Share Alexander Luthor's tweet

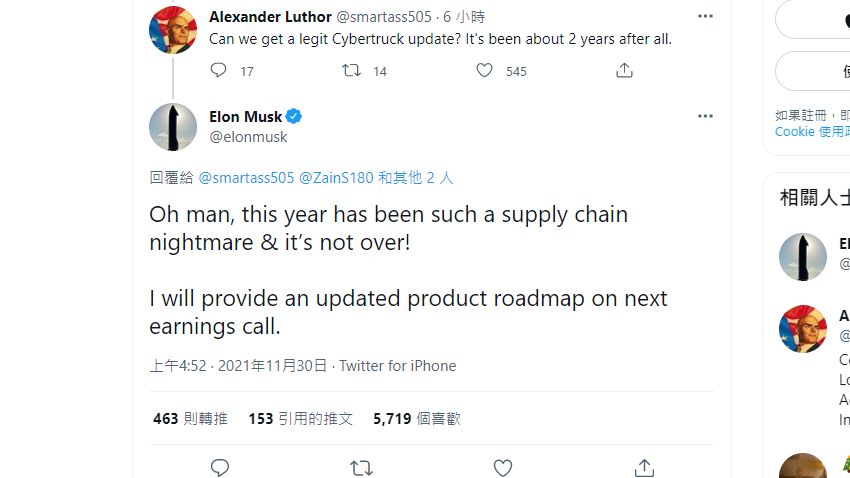(x=624, y=70)
